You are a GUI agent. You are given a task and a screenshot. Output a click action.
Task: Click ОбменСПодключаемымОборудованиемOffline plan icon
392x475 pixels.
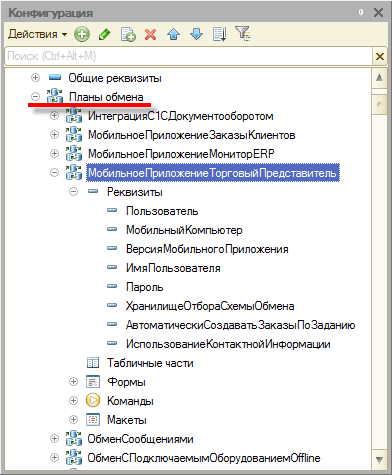[x=74, y=457]
